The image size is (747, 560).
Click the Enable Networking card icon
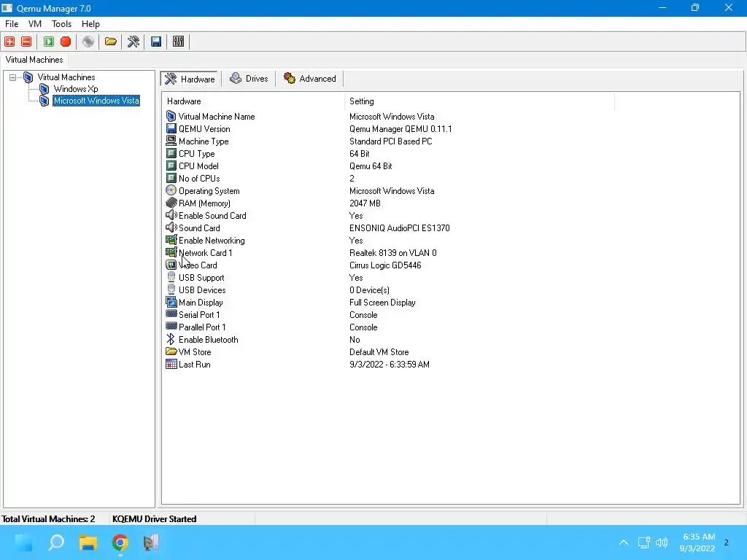[x=171, y=240]
